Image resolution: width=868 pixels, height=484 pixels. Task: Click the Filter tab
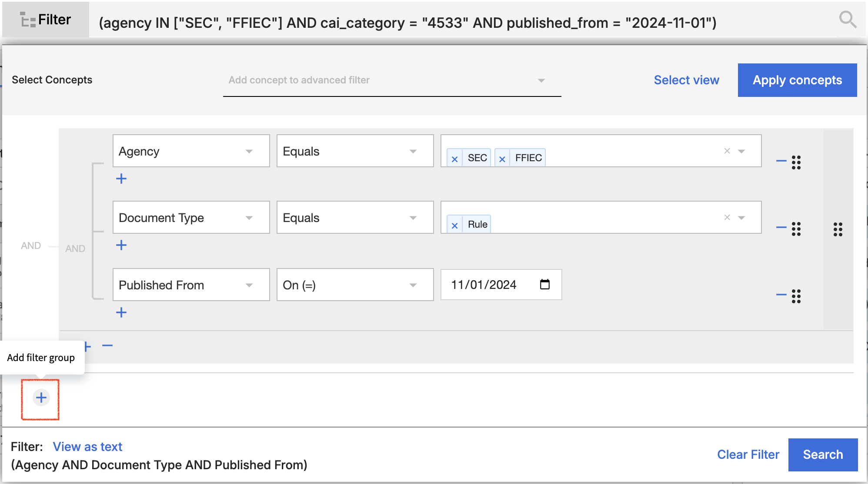(46, 20)
